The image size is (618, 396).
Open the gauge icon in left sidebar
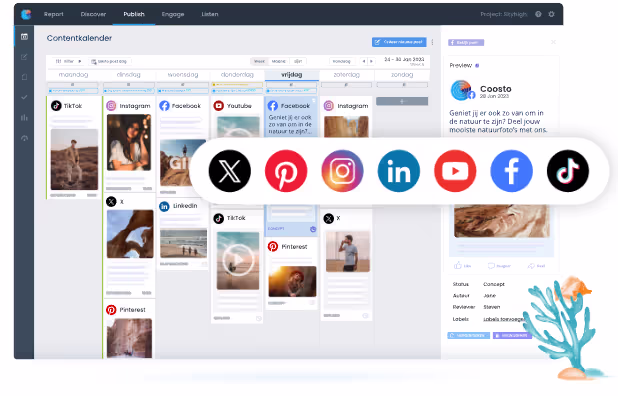click(24, 138)
